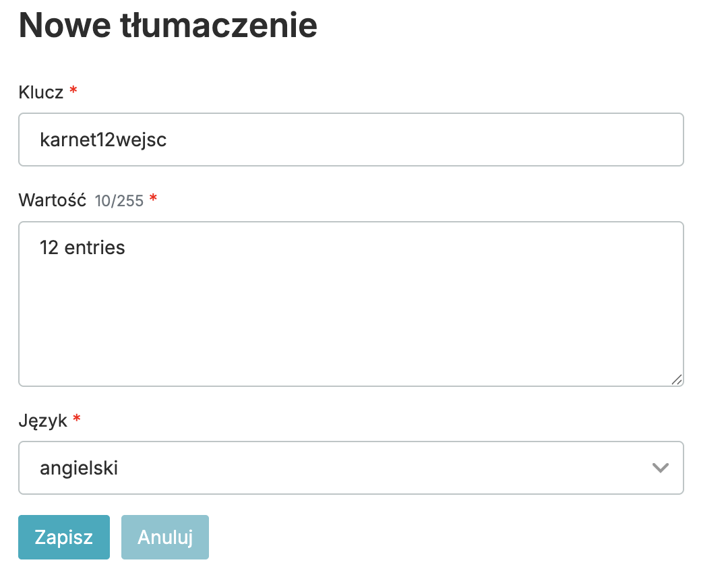Click the red asterisk beside Klucz
This screenshot has height=577, width=728.
[73, 92]
